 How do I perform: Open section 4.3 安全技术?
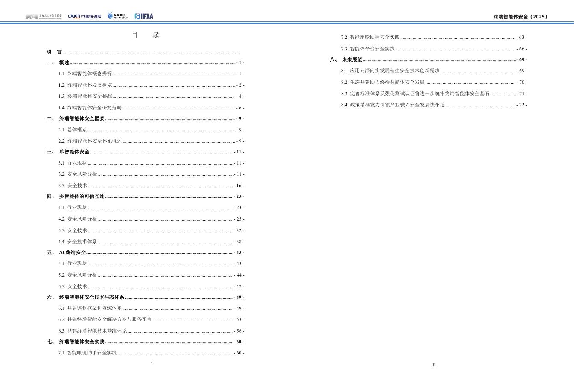[x=151, y=230]
